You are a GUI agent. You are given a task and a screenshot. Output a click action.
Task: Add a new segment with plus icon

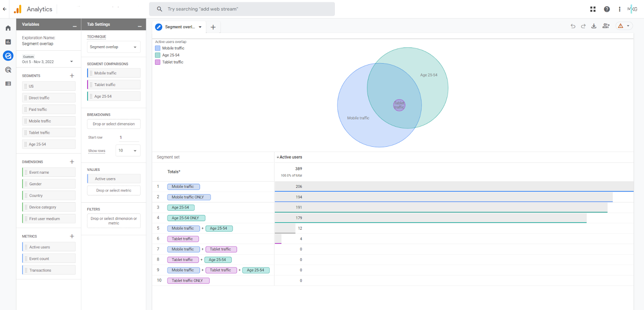[x=72, y=76]
